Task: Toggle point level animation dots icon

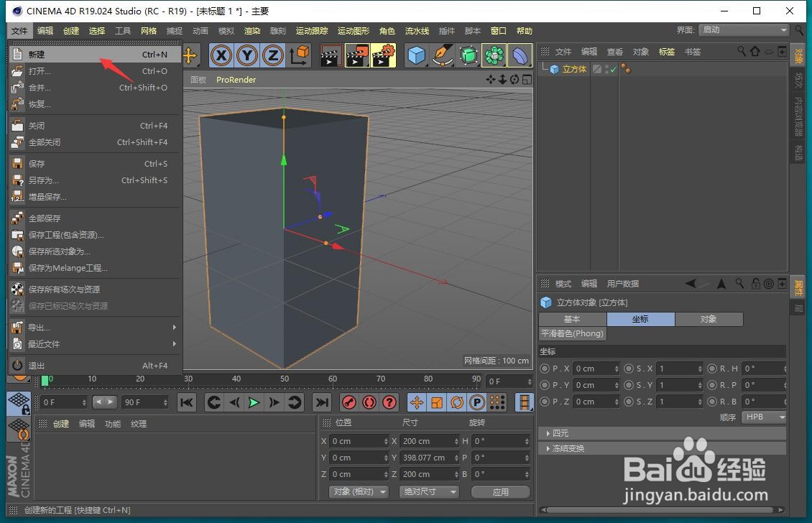Action: click(x=497, y=402)
